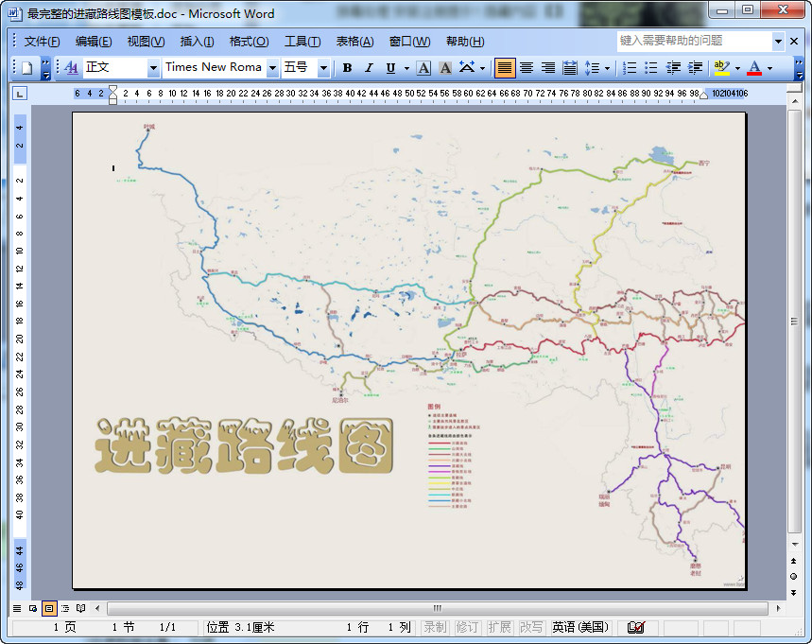
Task: Open the Style dropdown showing 正文
Action: click(x=153, y=68)
